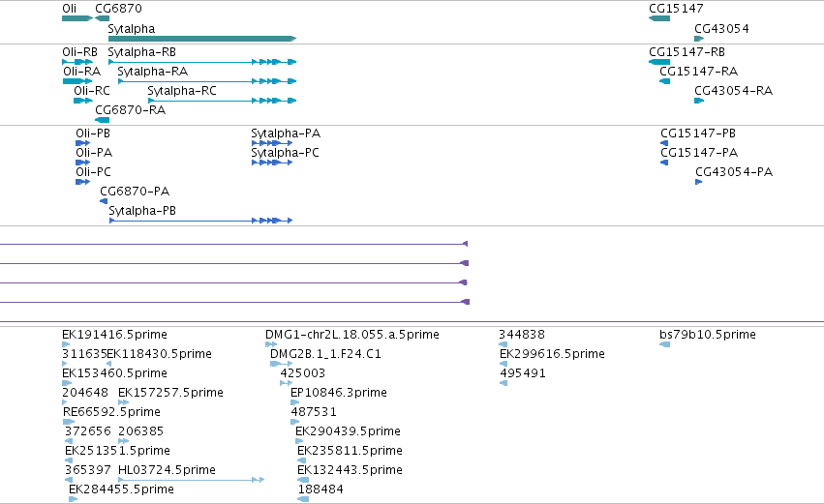824x504 pixels.
Task: Select feature 487531
Action: 294,422
